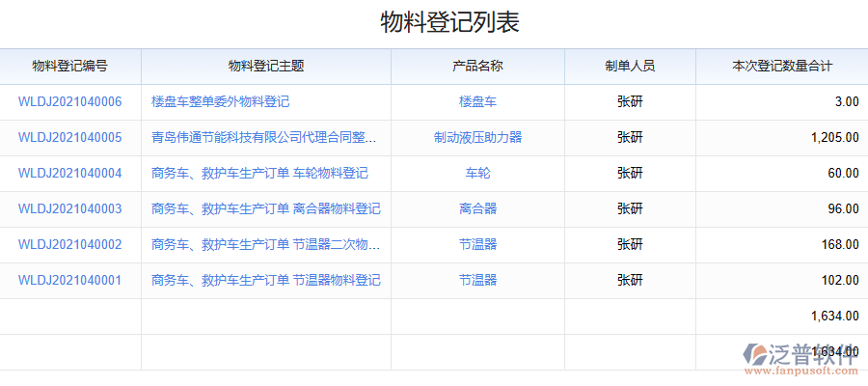Click quantity value 168.00
The height and width of the screenshot is (386, 868).
[841, 244]
